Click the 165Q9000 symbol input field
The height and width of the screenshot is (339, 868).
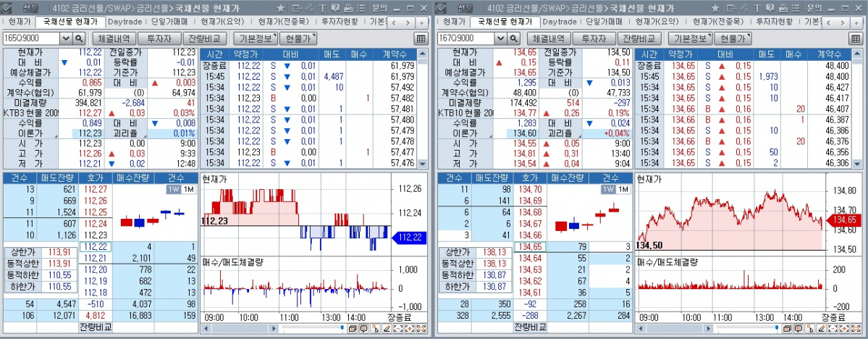[32, 39]
